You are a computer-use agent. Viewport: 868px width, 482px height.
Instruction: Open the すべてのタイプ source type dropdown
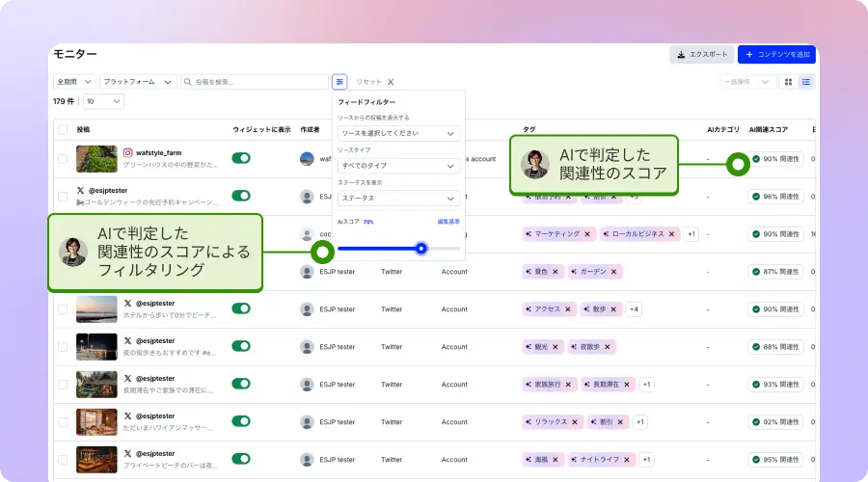(398, 166)
